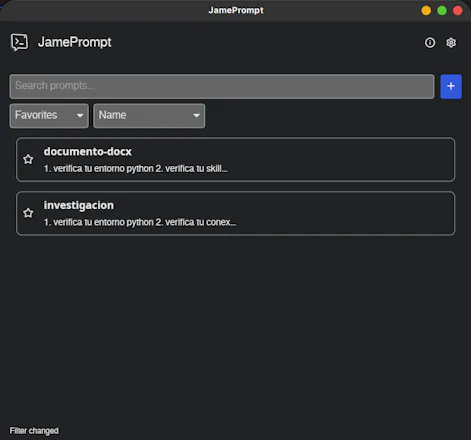Viewport: 471px width, 440px height.
Task: Maximize window with the green button
Action: point(442,11)
